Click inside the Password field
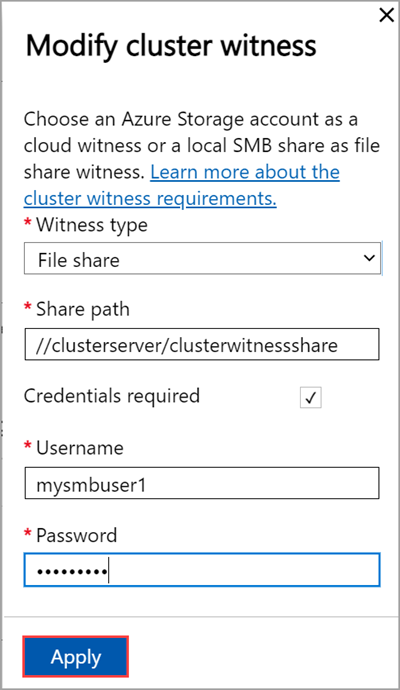This screenshot has height=690, width=400. pyautogui.click(x=202, y=570)
